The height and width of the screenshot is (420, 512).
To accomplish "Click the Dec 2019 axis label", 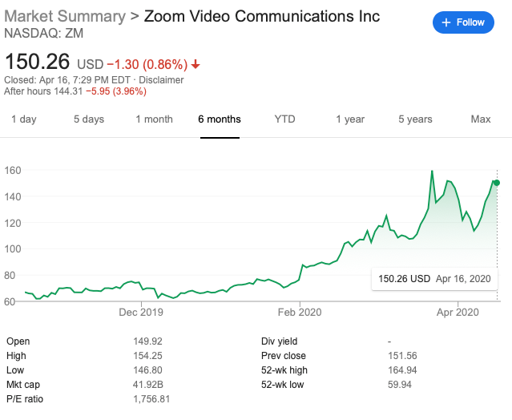I will pyautogui.click(x=140, y=313).
